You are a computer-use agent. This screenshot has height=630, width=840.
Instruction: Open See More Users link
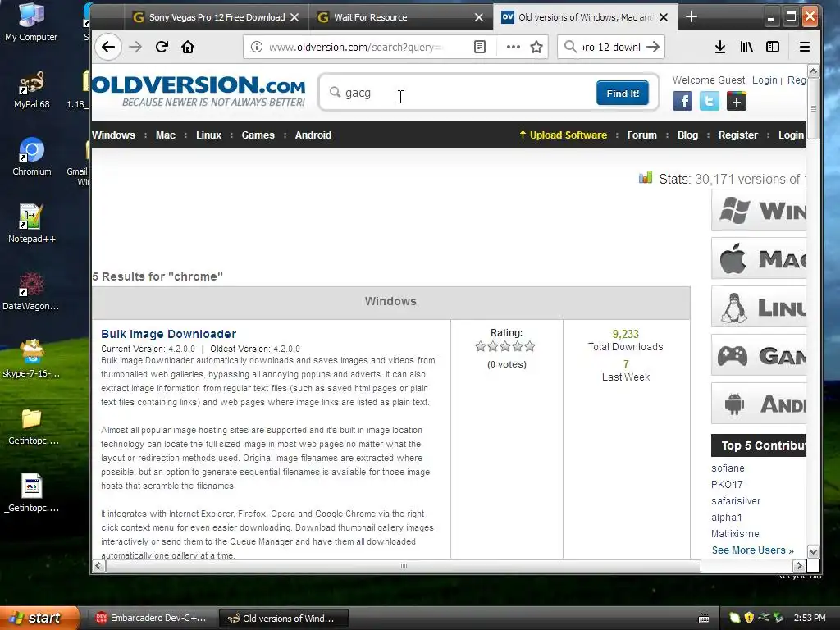[x=752, y=550]
